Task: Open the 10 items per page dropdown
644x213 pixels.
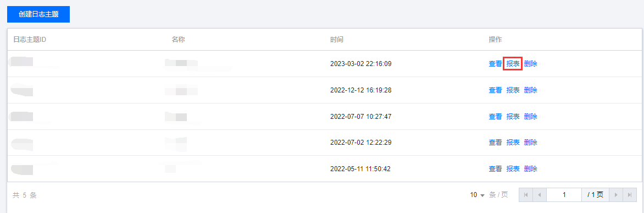Action: (x=478, y=195)
